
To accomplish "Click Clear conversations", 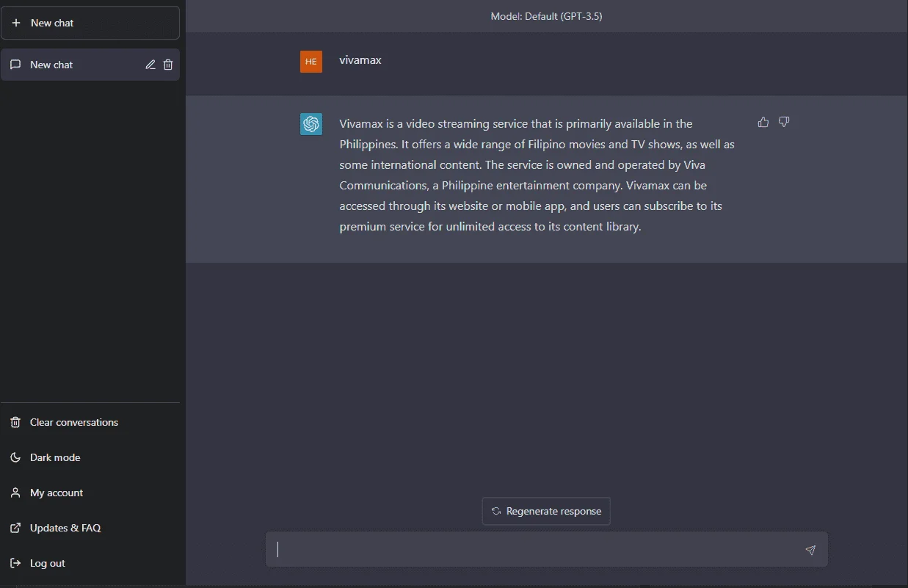I will 90,422.
